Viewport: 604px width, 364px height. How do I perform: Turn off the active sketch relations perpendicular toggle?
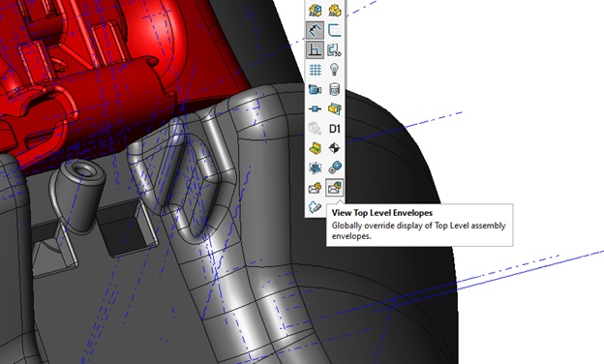(316, 49)
